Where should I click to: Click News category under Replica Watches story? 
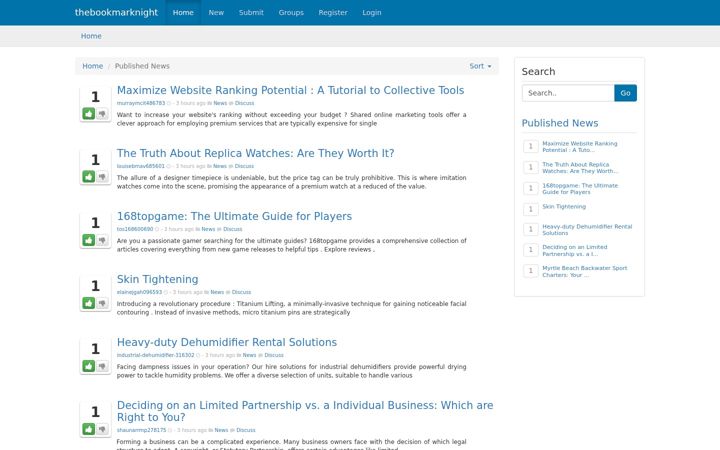point(220,166)
